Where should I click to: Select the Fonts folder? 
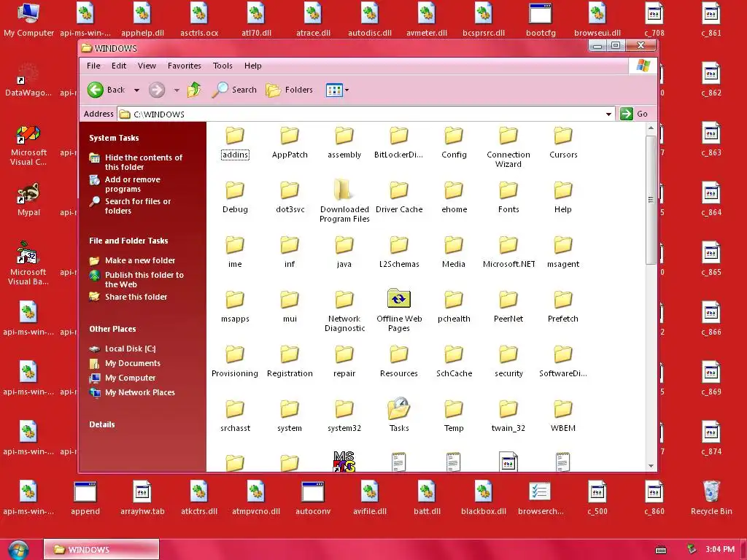point(508,198)
